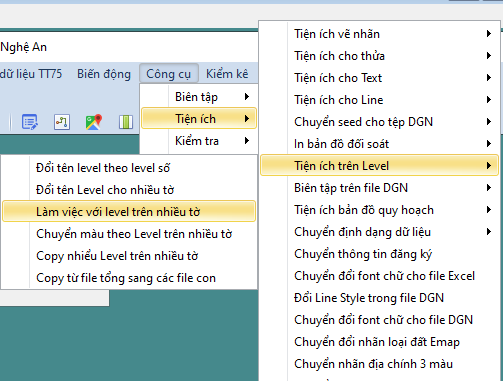Image resolution: width=503 pixels, height=381 pixels.
Task: Select Chuyển đổi nhãn loại đất Emap
Action: pyautogui.click(x=379, y=342)
